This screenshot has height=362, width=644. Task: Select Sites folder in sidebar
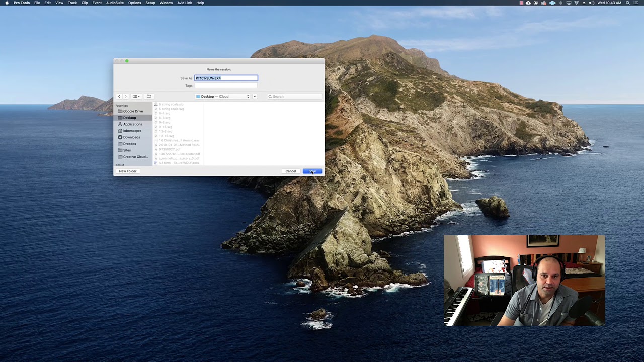click(x=133, y=150)
